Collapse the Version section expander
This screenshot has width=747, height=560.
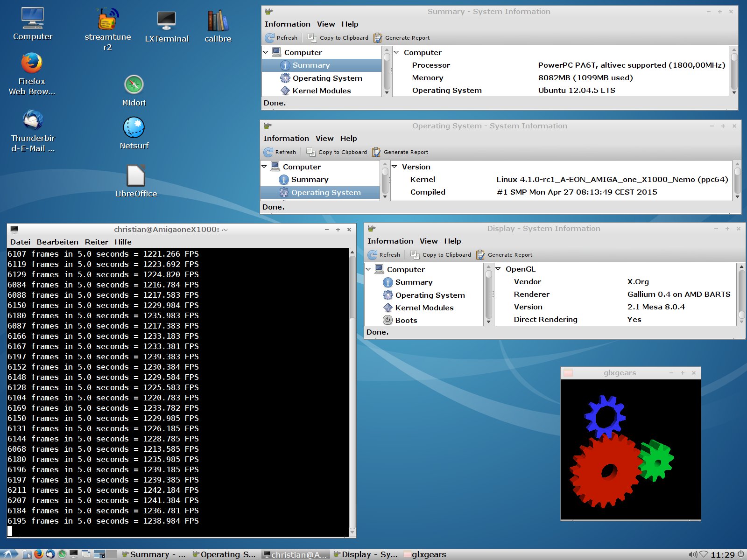pyautogui.click(x=394, y=167)
